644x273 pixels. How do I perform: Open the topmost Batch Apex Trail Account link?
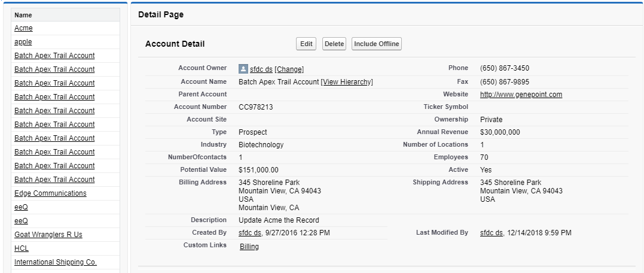[x=54, y=56]
